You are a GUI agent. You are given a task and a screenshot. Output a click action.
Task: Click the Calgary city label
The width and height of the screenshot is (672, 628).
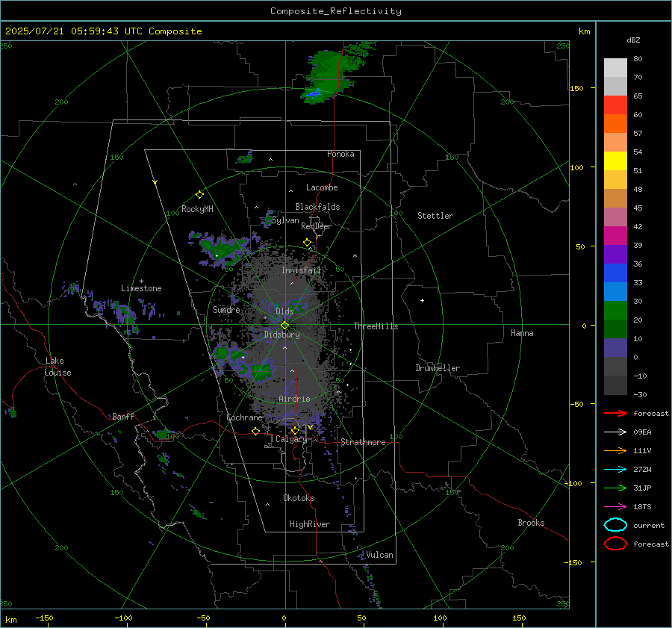pyautogui.click(x=291, y=439)
